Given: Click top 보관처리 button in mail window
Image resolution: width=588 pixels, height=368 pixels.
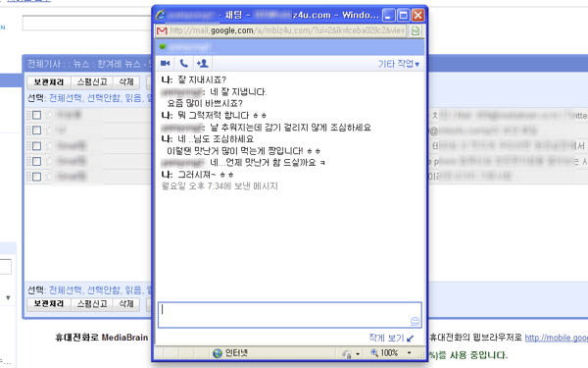Looking at the screenshot, I should 49,81.
